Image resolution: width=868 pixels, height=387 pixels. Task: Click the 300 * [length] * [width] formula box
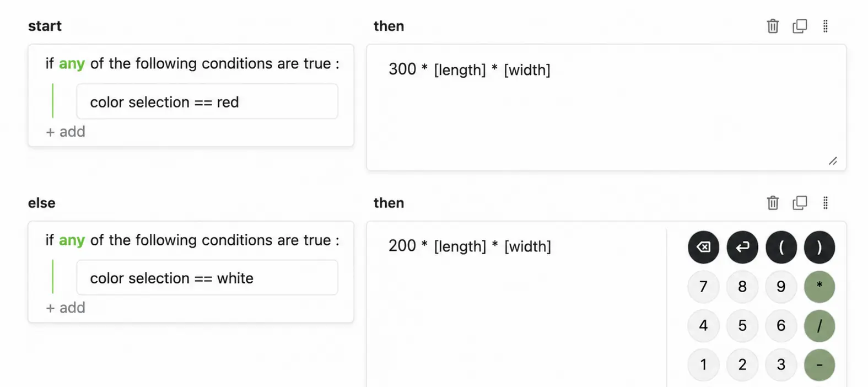606,108
